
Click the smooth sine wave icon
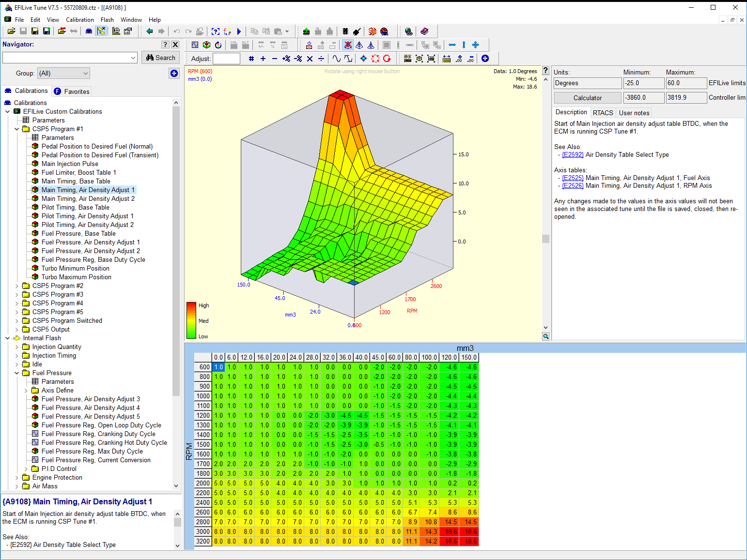(x=337, y=59)
